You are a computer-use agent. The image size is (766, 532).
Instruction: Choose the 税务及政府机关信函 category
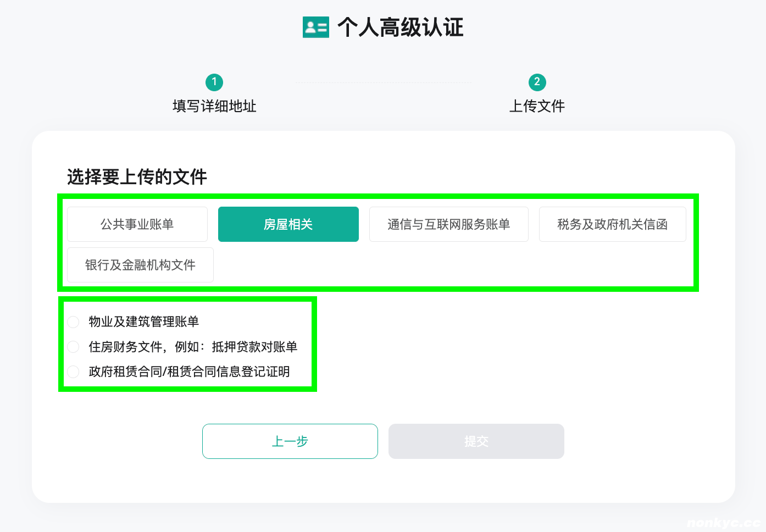612,224
